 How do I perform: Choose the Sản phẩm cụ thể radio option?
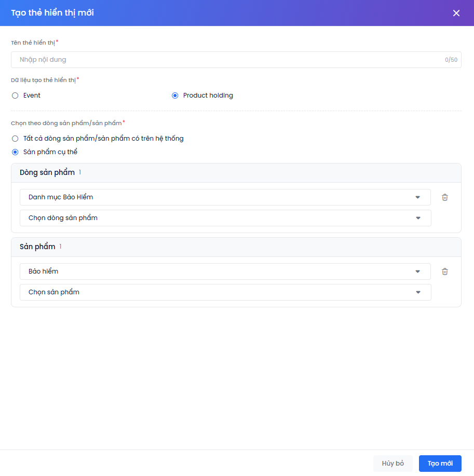pos(15,152)
